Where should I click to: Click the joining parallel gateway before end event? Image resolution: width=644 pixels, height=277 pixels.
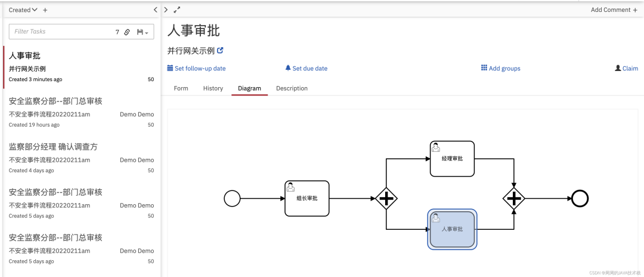click(x=514, y=199)
